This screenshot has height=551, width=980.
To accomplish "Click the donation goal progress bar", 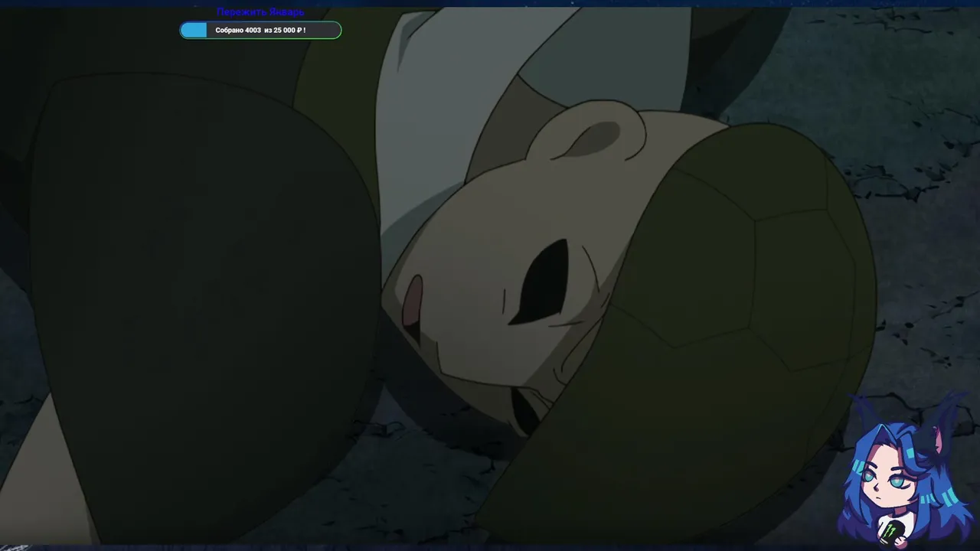I will [260, 30].
